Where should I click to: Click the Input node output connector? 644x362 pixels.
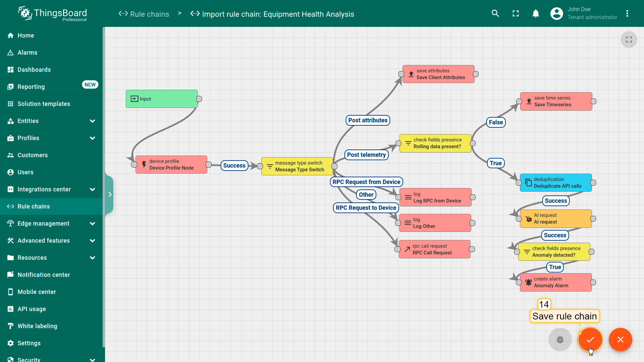coord(199,99)
